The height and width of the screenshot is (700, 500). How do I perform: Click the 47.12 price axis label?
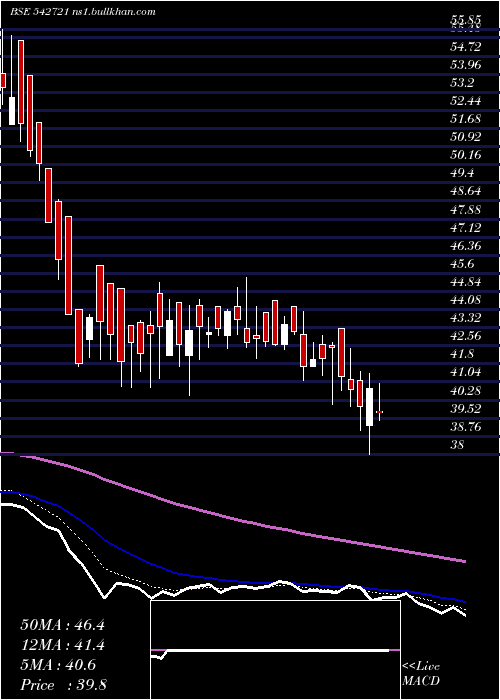coord(466,228)
